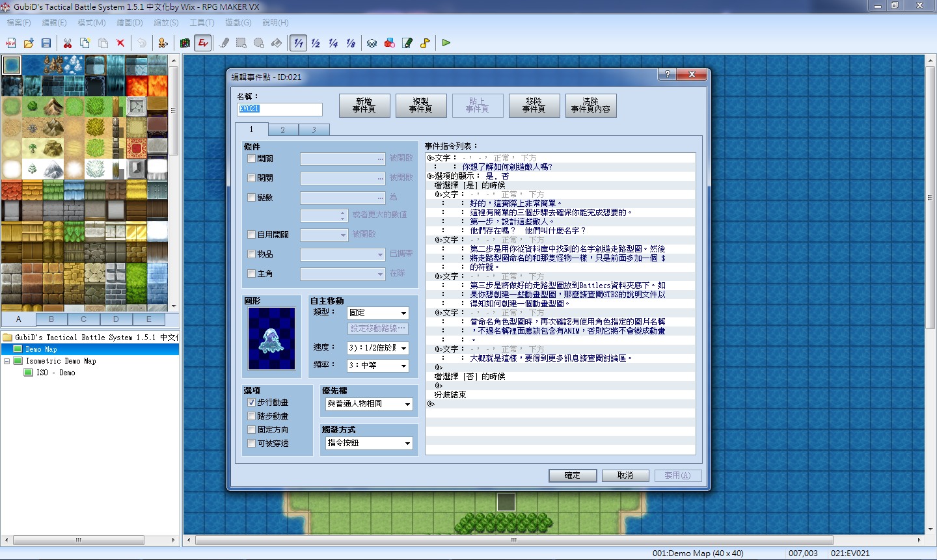Select the Event mode (Ev) icon

point(203,43)
